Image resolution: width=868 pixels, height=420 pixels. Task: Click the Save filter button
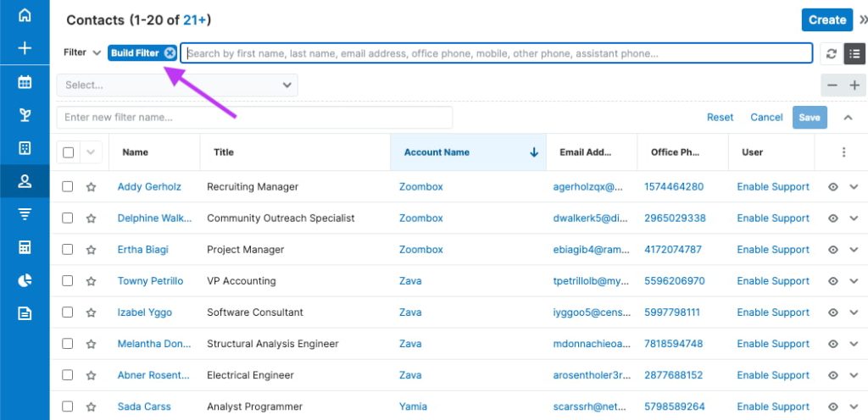point(810,118)
